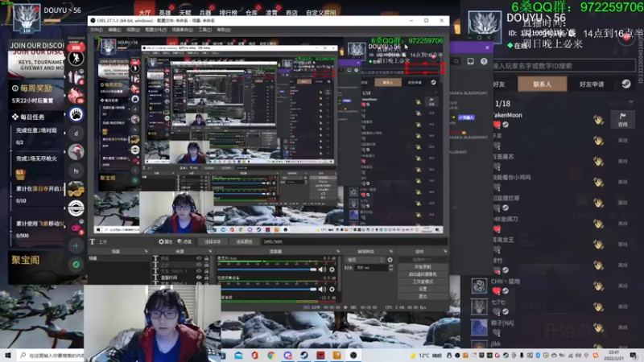Toggle visibility of the 直播时间 source
644x362 pixels.
[x=199, y=278]
